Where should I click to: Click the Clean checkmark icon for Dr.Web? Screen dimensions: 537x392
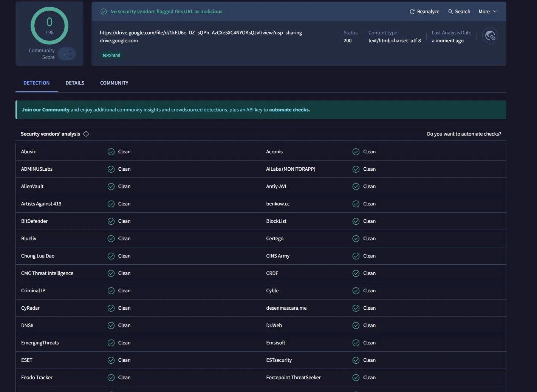click(x=356, y=326)
